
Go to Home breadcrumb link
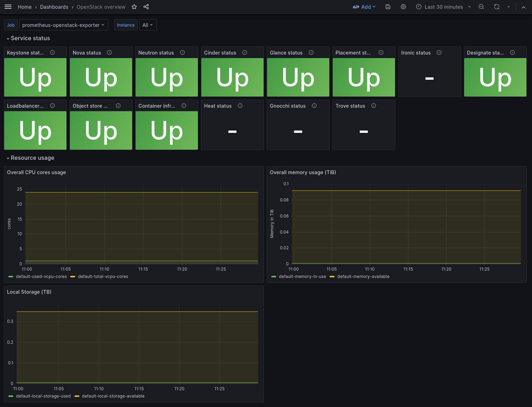[x=24, y=7]
